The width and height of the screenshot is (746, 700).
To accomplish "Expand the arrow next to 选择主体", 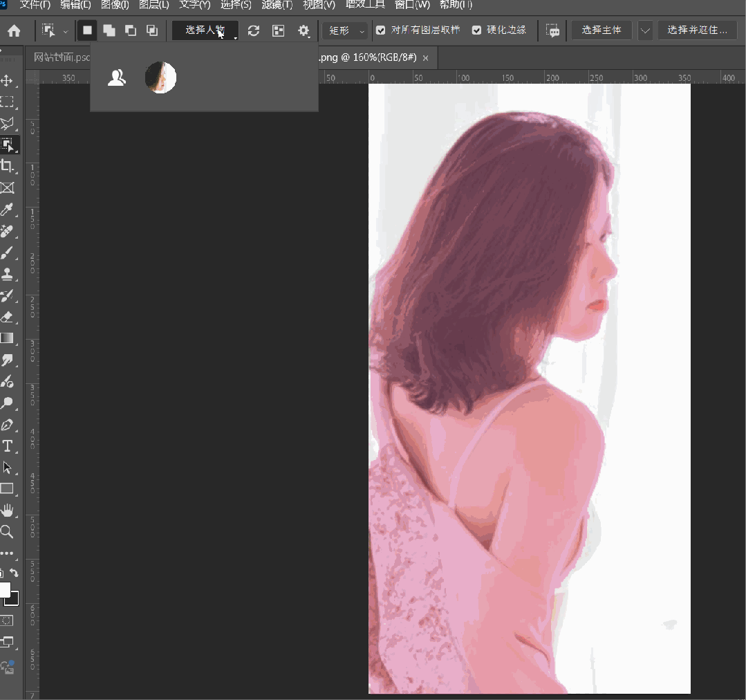I will pyautogui.click(x=645, y=30).
